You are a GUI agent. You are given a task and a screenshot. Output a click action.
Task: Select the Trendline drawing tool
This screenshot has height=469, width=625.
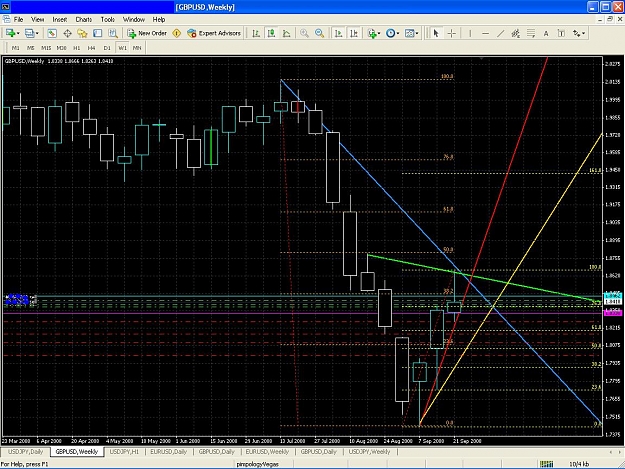[501, 33]
